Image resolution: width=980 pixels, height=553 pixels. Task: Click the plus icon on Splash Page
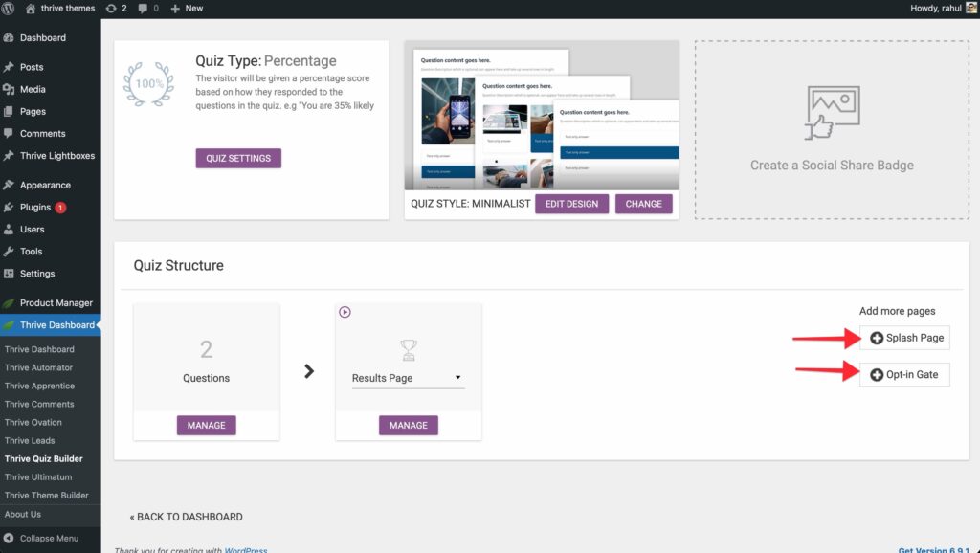tap(877, 338)
